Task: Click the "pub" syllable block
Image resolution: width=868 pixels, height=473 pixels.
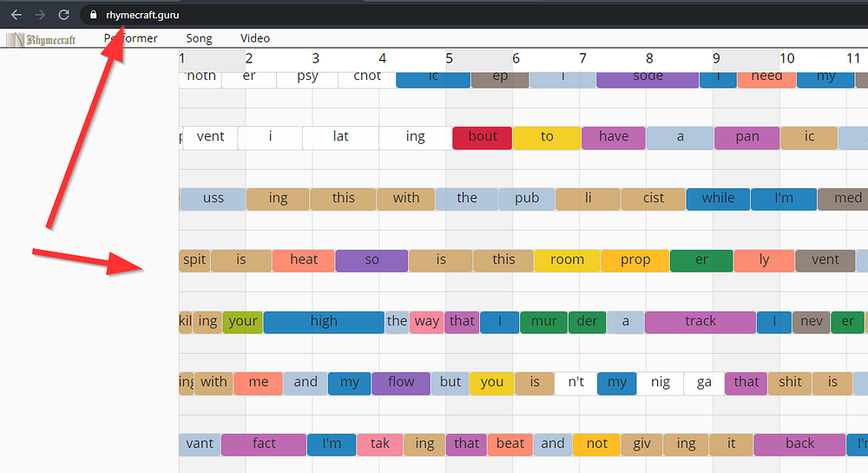Action: [x=527, y=199]
